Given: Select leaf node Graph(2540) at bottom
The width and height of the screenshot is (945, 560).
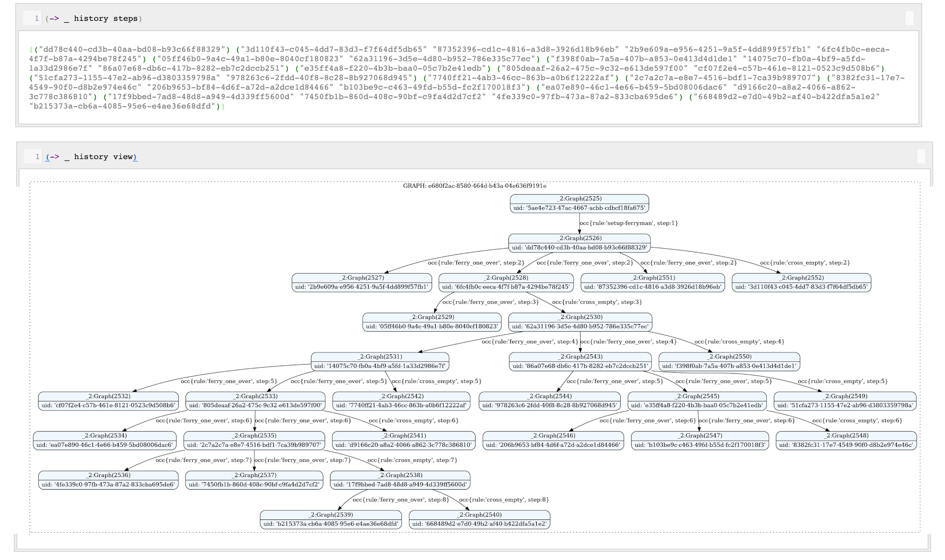Looking at the screenshot, I should pyautogui.click(x=479, y=519).
